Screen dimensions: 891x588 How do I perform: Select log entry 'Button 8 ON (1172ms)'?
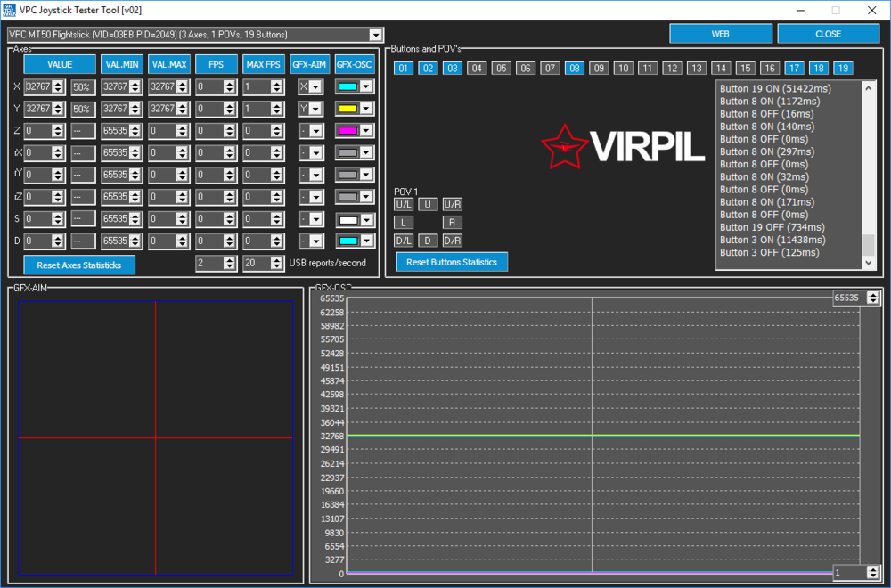point(770,102)
